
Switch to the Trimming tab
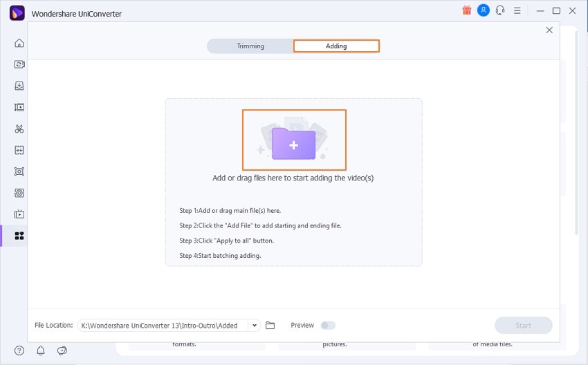tap(250, 46)
